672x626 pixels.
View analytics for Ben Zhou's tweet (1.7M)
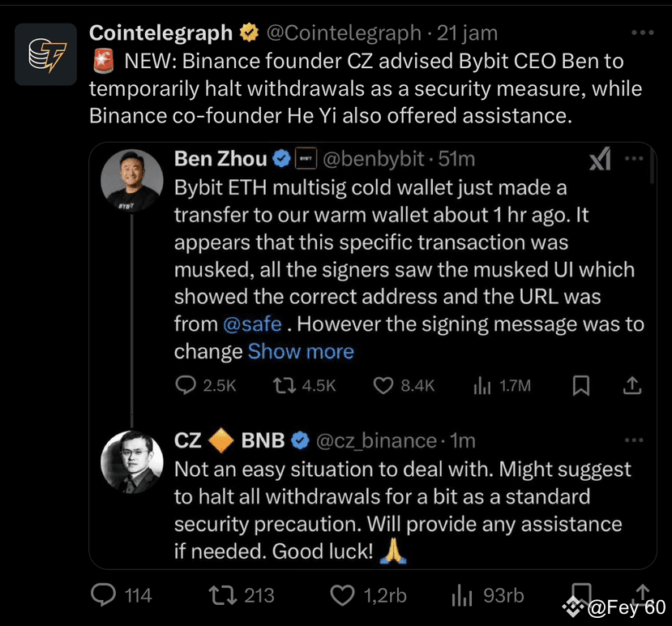pos(483,386)
